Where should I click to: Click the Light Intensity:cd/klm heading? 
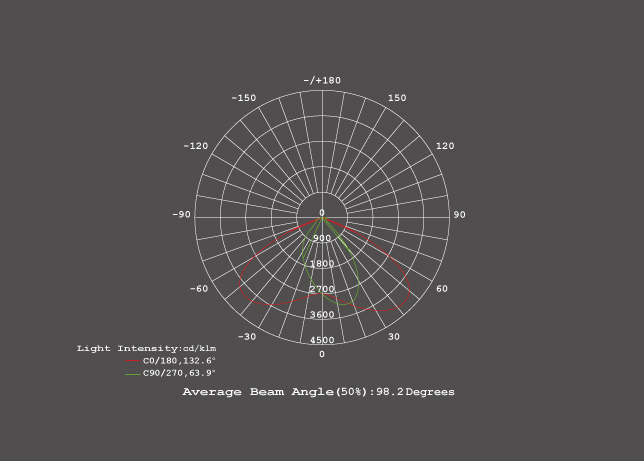click(x=146, y=348)
